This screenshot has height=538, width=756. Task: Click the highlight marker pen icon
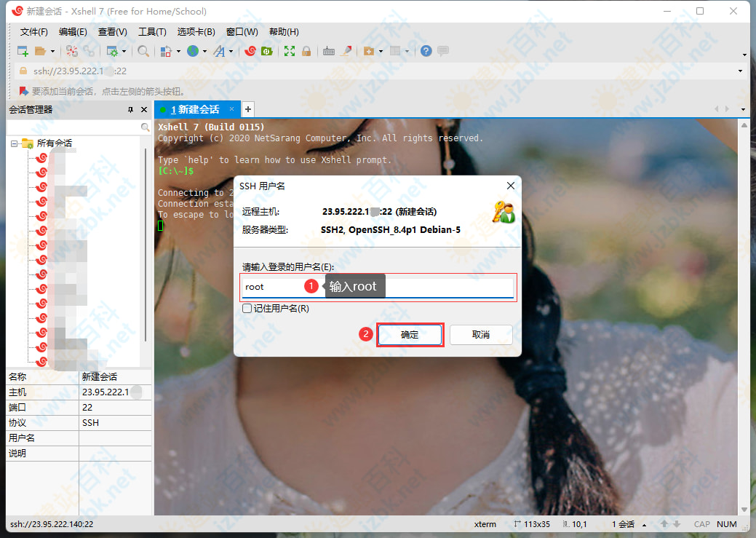[346, 51]
